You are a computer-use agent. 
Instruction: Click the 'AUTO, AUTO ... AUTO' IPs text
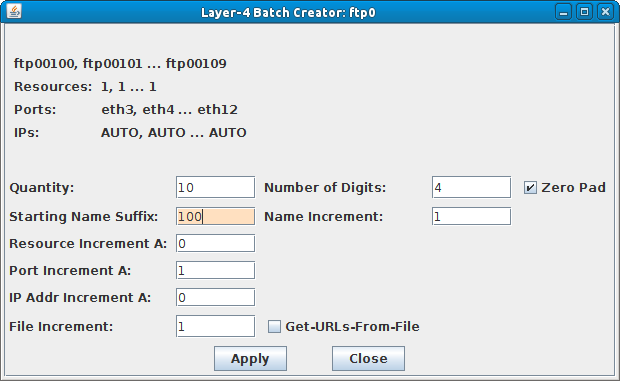point(174,132)
